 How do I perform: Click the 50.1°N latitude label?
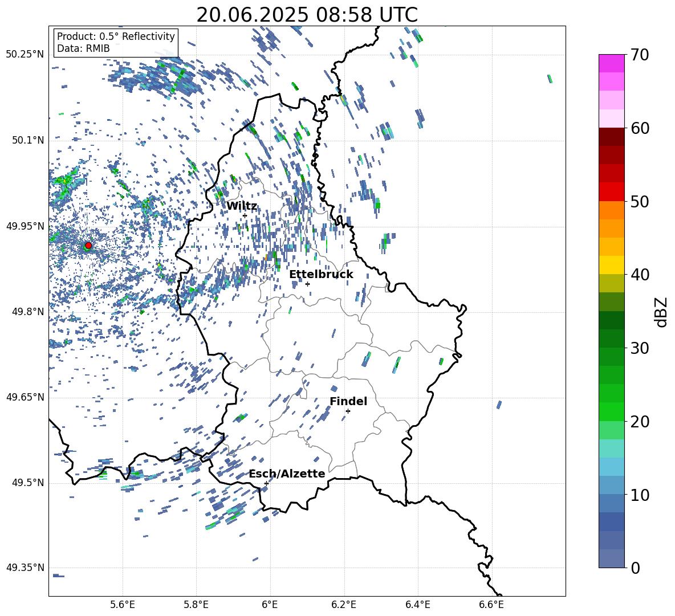click(x=27, y=140)
